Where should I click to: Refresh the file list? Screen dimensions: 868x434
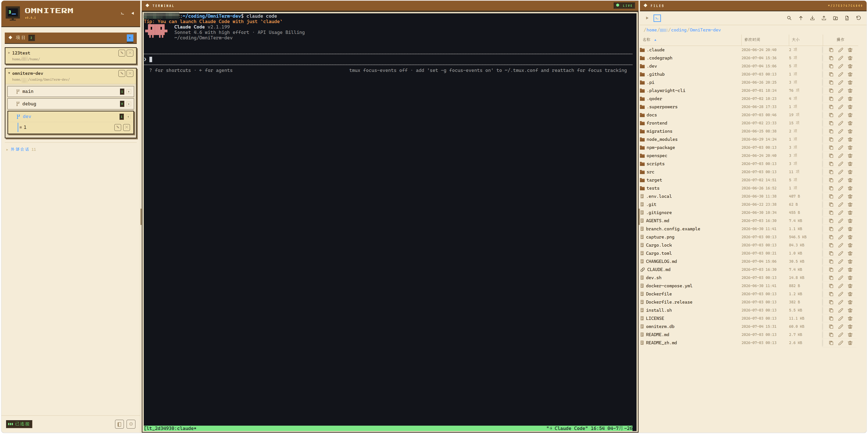click(x=859, y=18)
